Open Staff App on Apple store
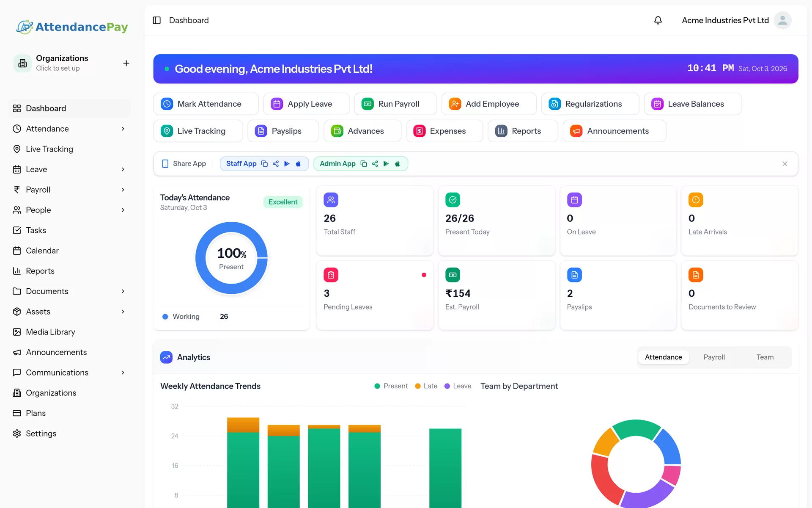812x508 pixels. (x=298, y=164)
